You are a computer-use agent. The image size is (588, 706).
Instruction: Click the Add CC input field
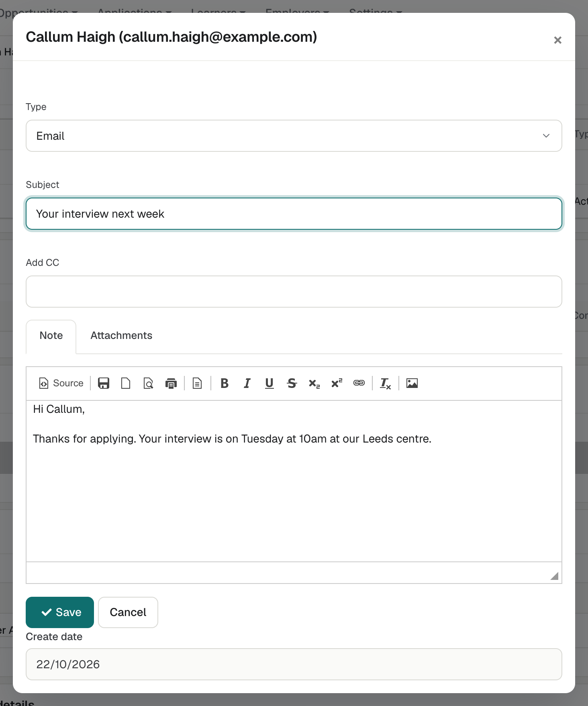(294, 292)
